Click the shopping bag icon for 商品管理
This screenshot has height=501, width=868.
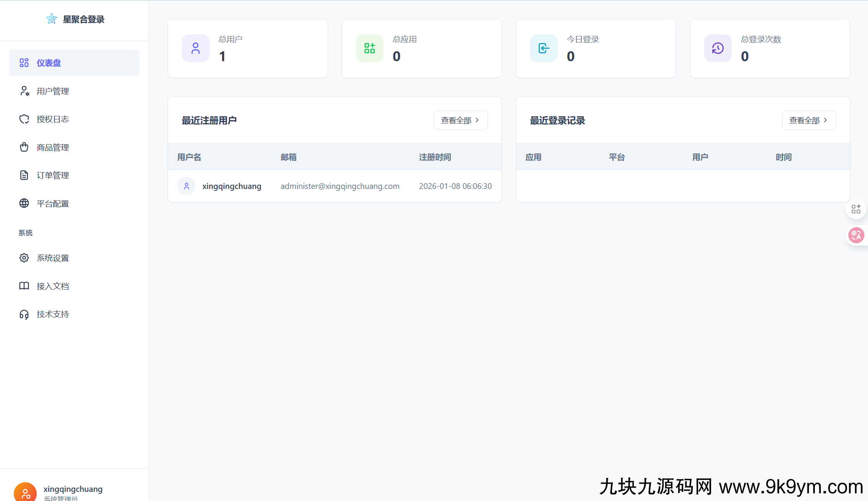pyautogui.click(x=24, y=147)
